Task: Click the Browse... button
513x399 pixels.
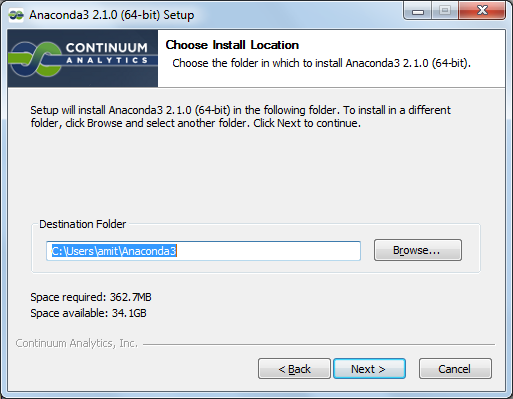Action: pos(418,250)
